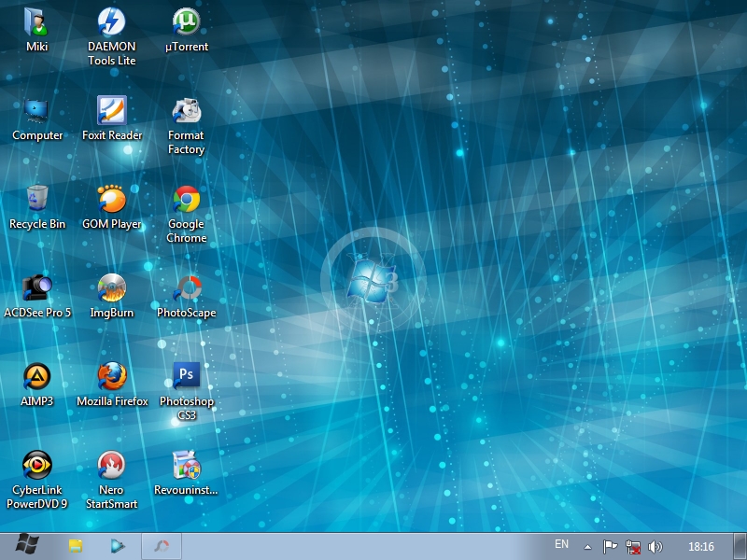Open Windows Explorer from the taskbar
The height and width of the screenshot is (560, 747).
click(x=75, y=544)
